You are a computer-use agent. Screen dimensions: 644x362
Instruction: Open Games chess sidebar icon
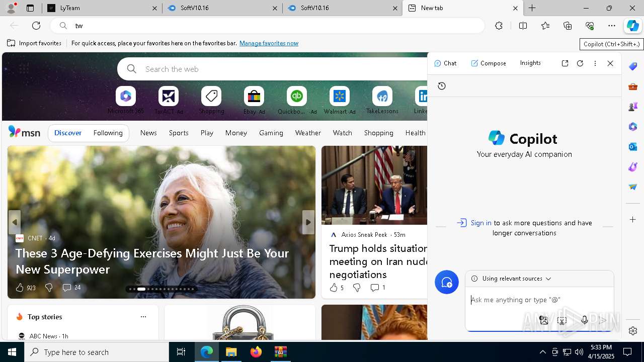click(633, 107)
